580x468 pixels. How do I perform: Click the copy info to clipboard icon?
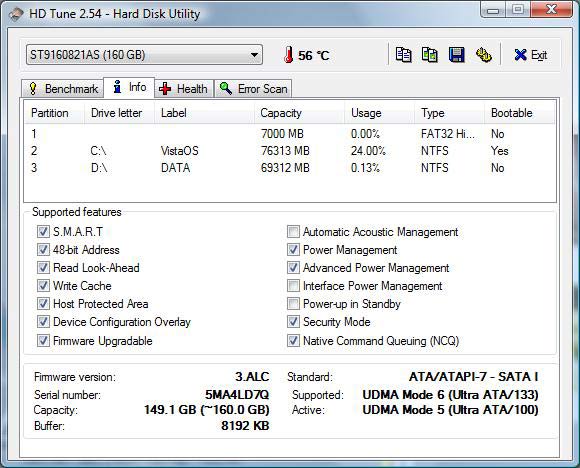click(403, 55)
